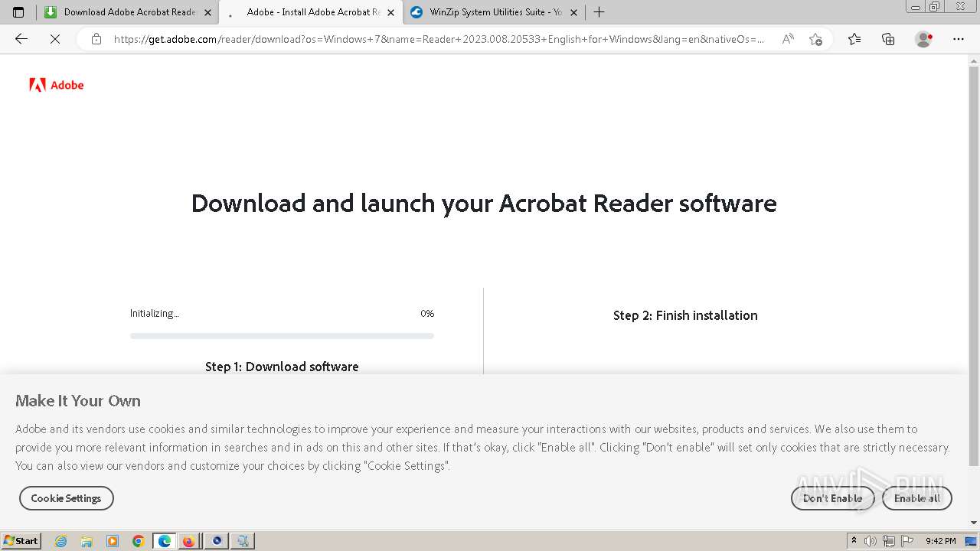Open the volume control tray icon
Image resolution: width=980 pixels, height=551 pixels.
pyautogui.click(x=871, y=541)
